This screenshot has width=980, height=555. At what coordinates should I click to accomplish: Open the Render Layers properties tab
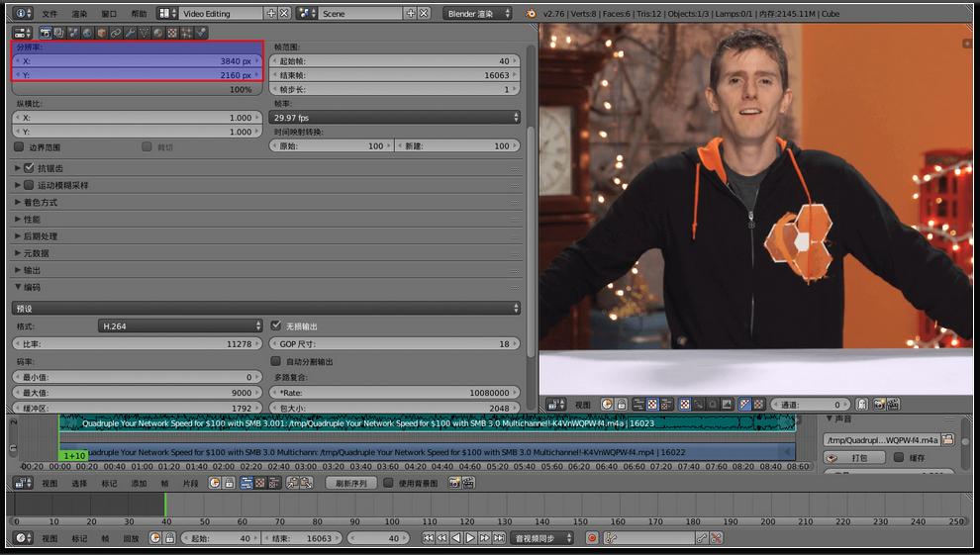click(58, 33)
